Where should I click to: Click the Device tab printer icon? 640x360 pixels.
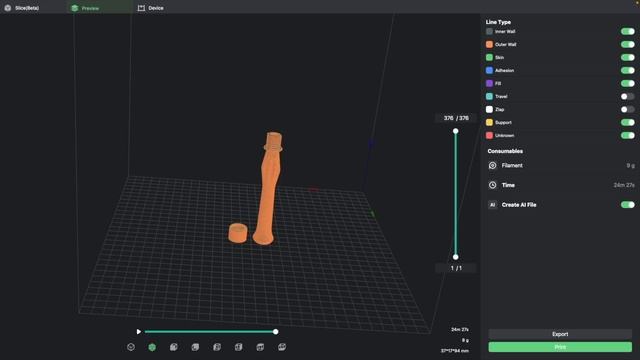point(141,8)
